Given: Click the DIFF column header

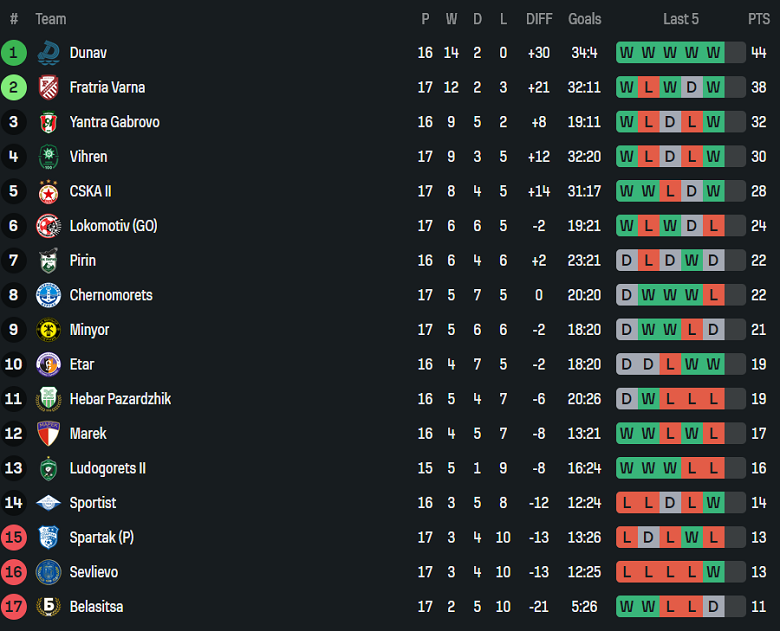Looking at the screenshot, I should [x=539, y=19].
